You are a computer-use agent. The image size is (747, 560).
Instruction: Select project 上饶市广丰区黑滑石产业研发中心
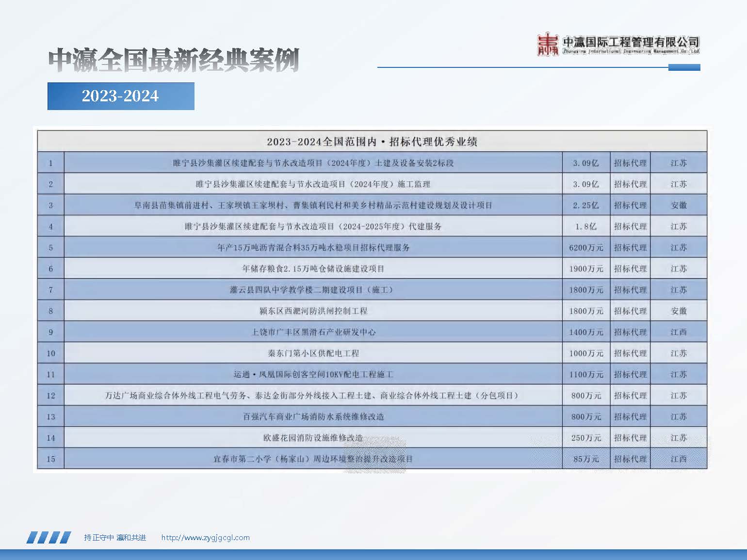tap(313, 332)
